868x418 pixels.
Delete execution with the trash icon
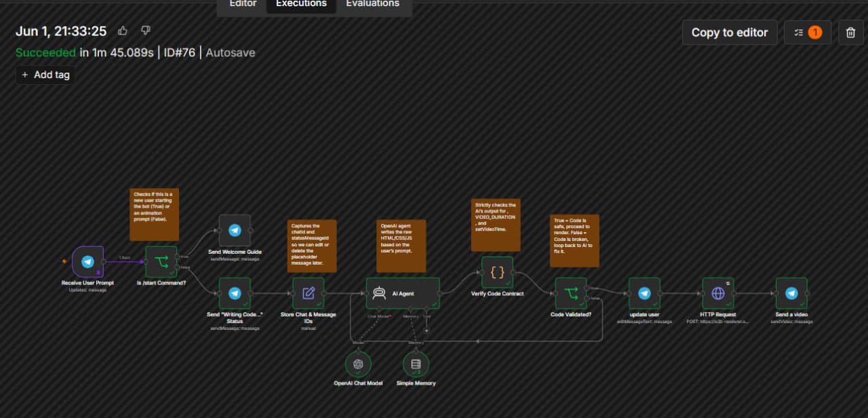tap(850, 33)
